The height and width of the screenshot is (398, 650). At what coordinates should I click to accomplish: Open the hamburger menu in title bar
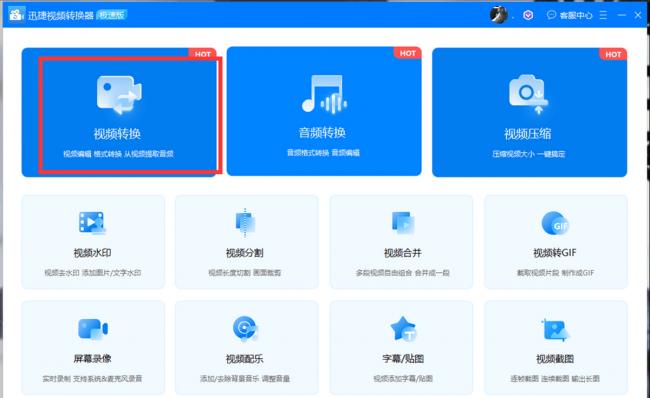point(603,15)
